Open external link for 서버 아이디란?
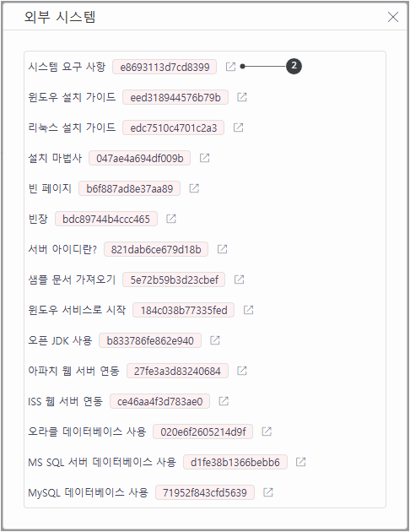 click(x=222, y=249)
